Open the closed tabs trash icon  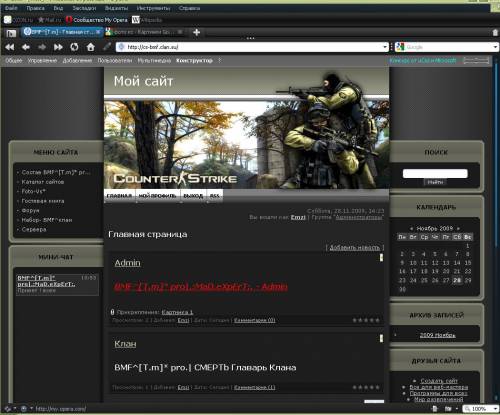[495, 32]
